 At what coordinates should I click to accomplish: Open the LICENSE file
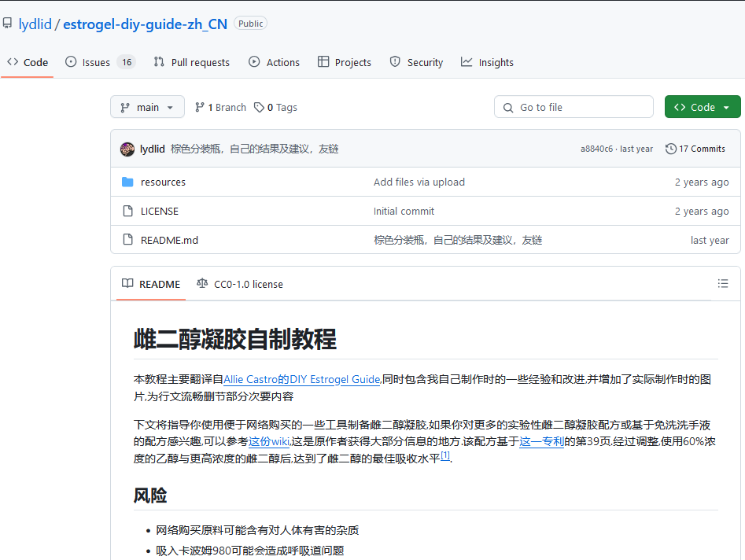[160, 211]
